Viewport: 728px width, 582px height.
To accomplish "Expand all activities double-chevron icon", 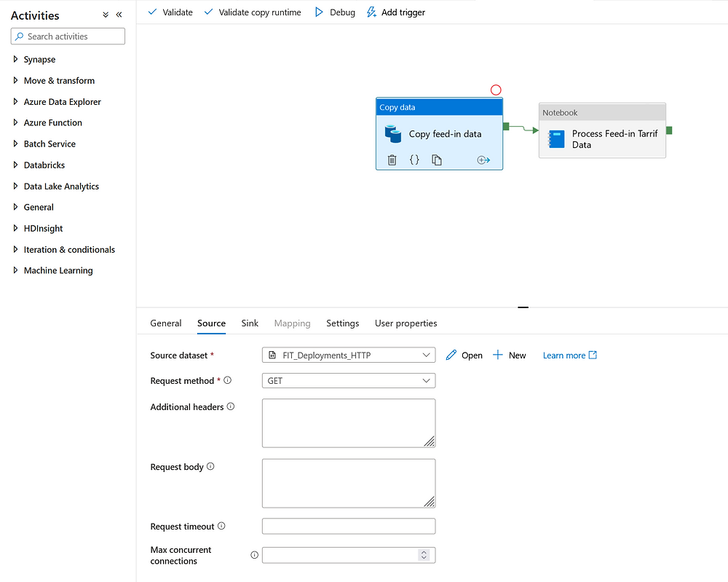I will 106,15.
